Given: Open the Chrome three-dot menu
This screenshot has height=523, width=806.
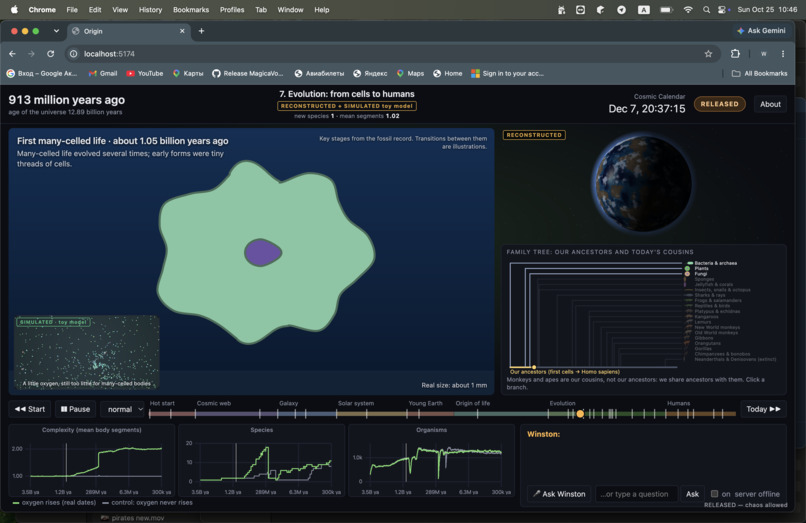Looking at the screenshot, I should click(783, 53).
